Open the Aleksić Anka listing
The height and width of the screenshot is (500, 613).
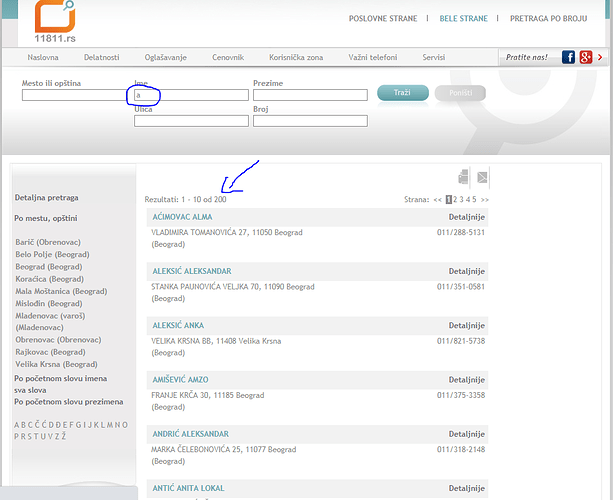tap(177, 325)
